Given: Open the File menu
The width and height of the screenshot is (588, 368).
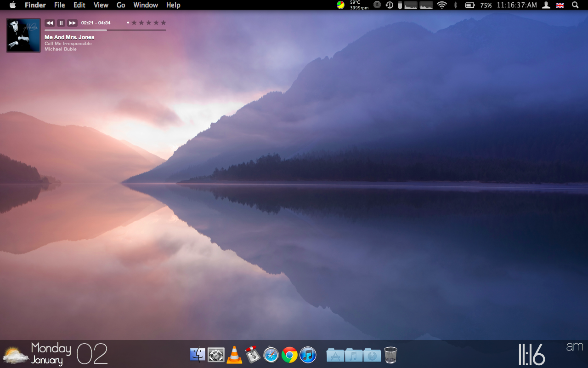Looking at the screenshot, I should pos(59,5).
